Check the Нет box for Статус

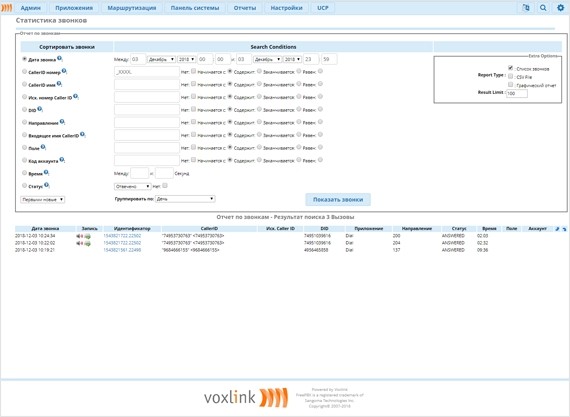[x=165, y=186]
